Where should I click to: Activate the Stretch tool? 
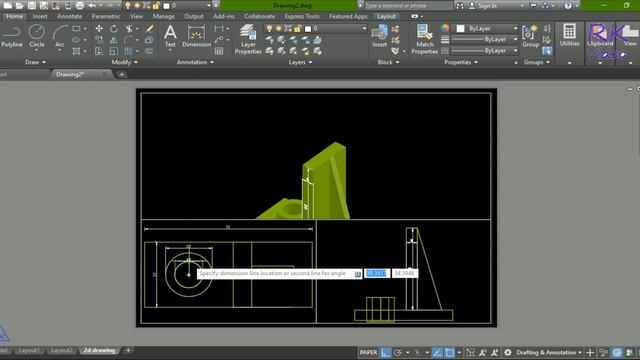pos(99,51)
